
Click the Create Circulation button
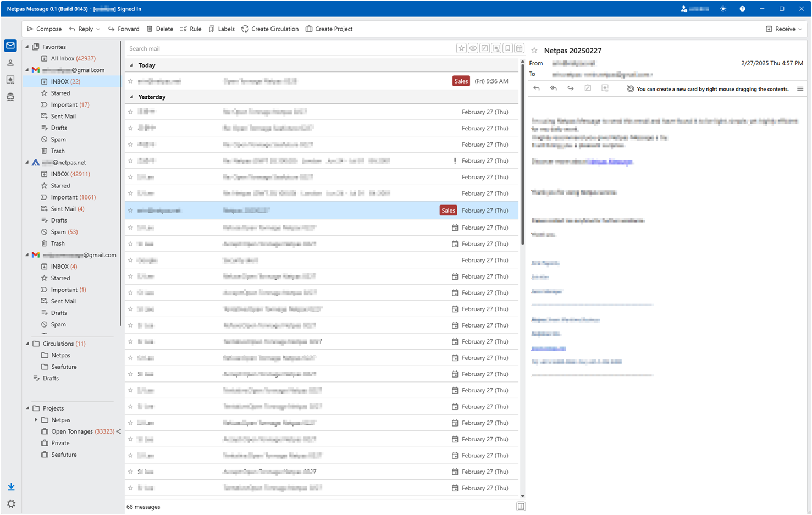(x=270, y=29)
